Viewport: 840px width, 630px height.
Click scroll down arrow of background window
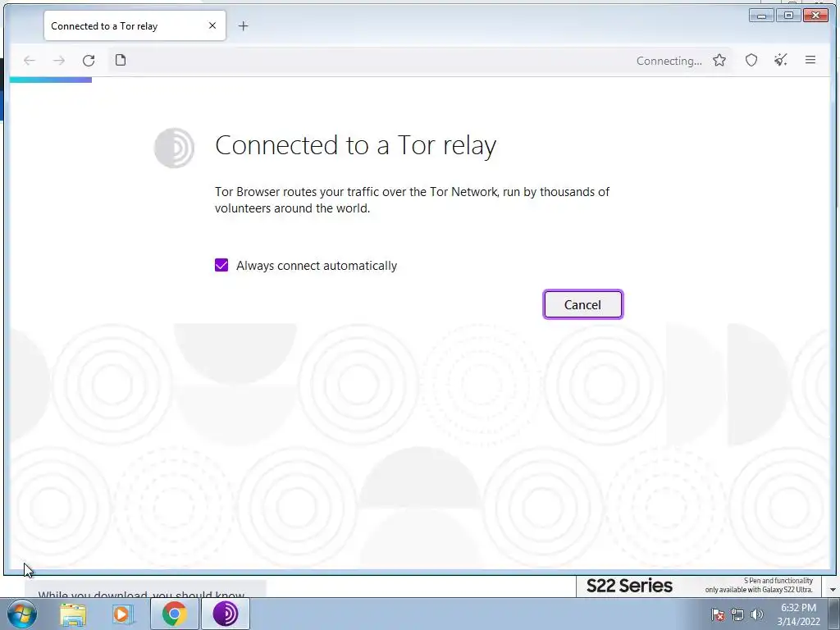click(833, 590)
